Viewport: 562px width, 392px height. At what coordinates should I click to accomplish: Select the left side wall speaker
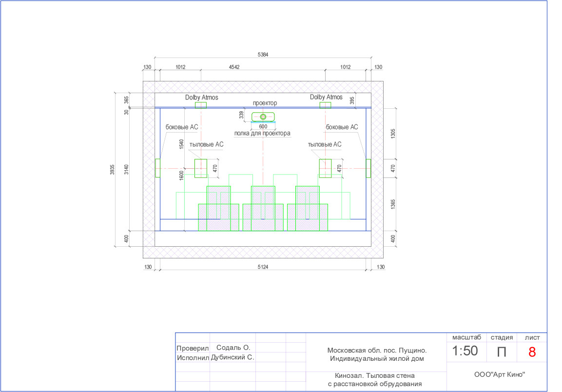click(157, 168)
